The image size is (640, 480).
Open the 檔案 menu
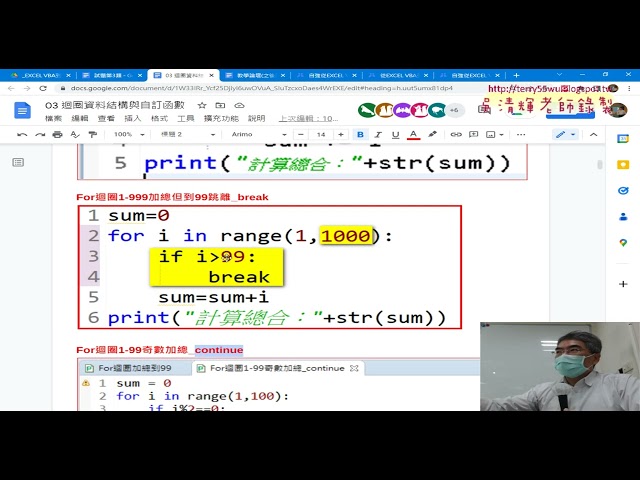coord(53,118)
